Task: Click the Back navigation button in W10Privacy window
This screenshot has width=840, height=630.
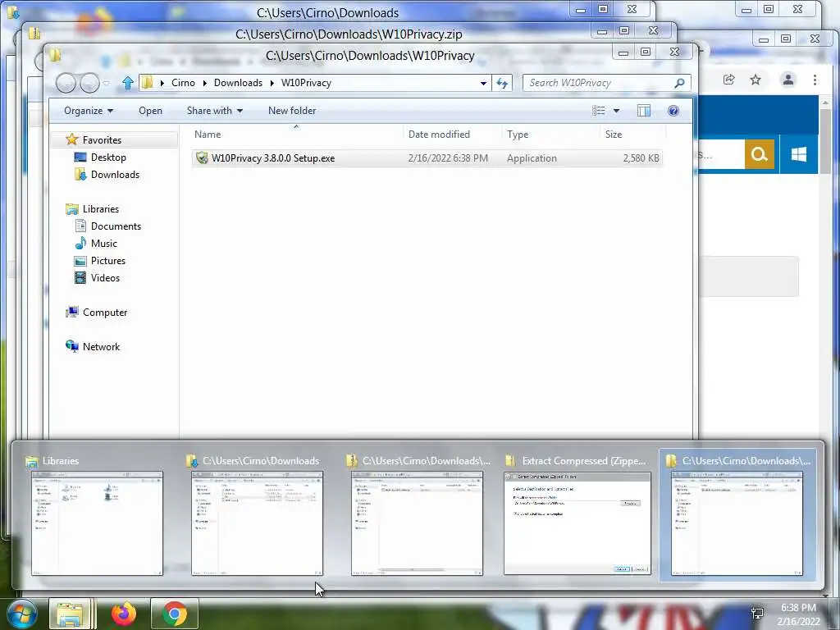Action: click(66, 83)
